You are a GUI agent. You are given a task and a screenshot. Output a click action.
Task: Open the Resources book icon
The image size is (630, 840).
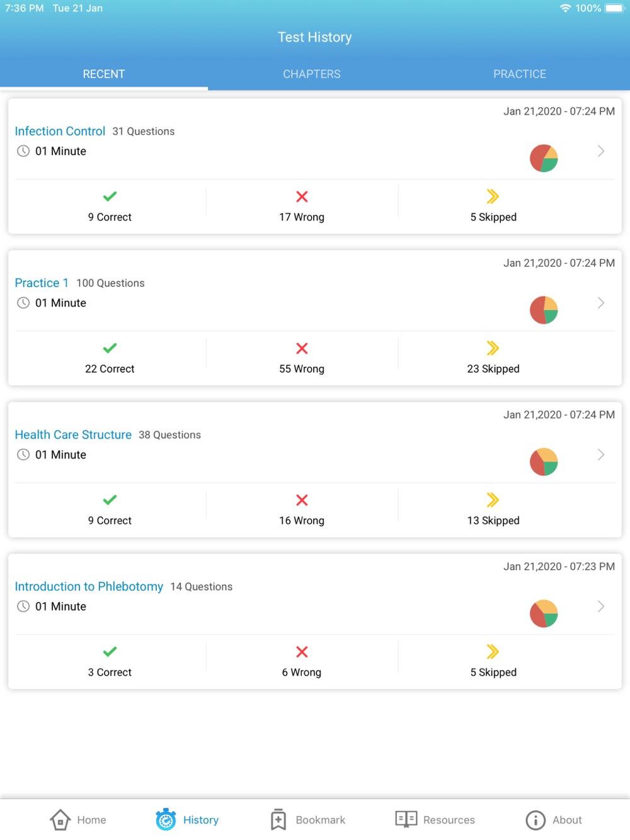click(406, 819)
